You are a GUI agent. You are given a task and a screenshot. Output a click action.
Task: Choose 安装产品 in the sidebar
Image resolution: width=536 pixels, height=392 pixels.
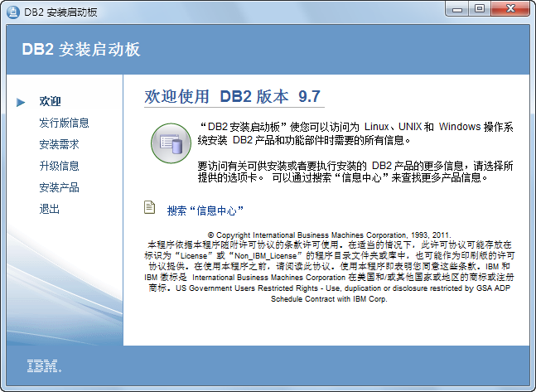(59, 187)
